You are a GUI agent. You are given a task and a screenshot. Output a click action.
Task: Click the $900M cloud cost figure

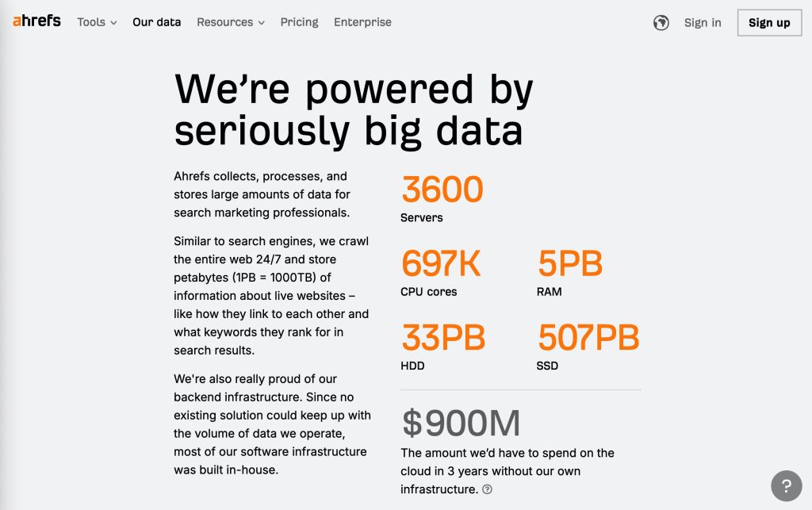(x=461, y=424)
